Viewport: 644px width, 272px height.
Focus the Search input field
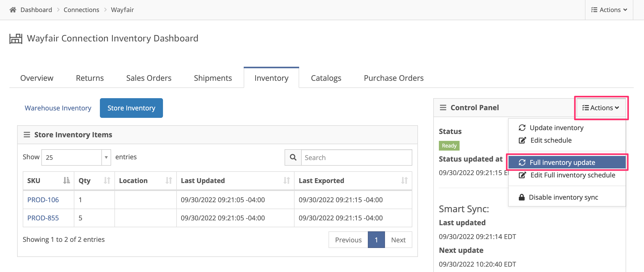(356, 157)
